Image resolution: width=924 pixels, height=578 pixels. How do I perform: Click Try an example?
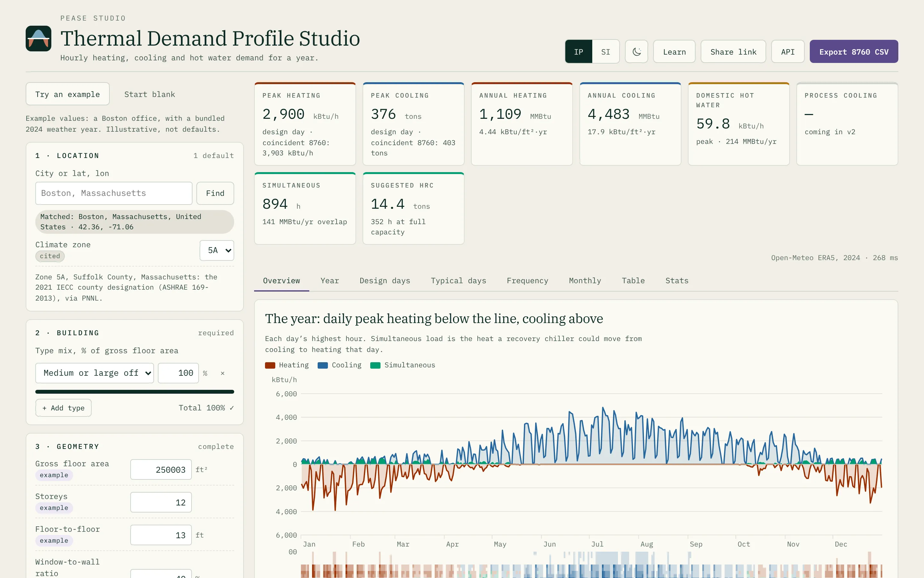click(68, 94)
